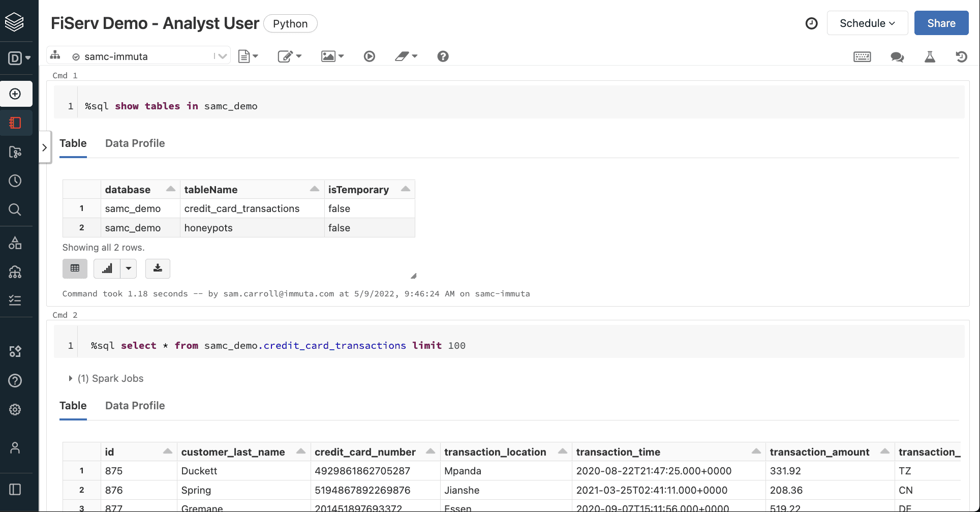Open the Jobs checklist icon in sidebar
The width and height of the screenshot is (980, 512).
15,300
